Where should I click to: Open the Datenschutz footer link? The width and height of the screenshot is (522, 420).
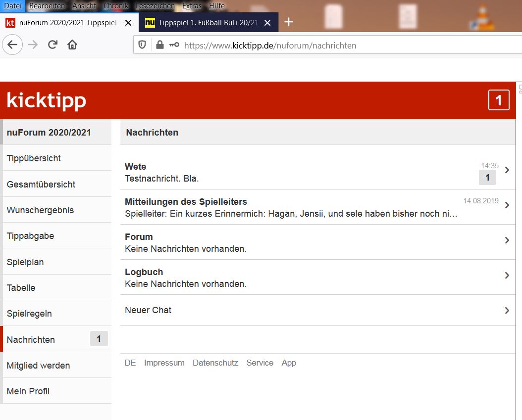215,363
